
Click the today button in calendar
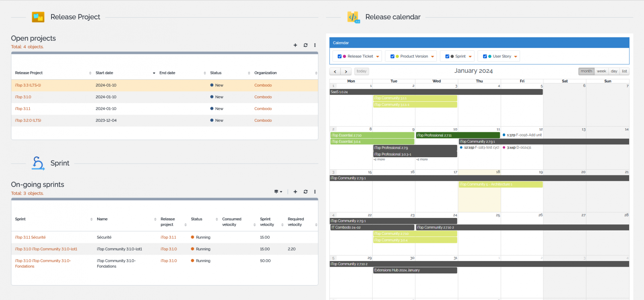coord(361,71)
